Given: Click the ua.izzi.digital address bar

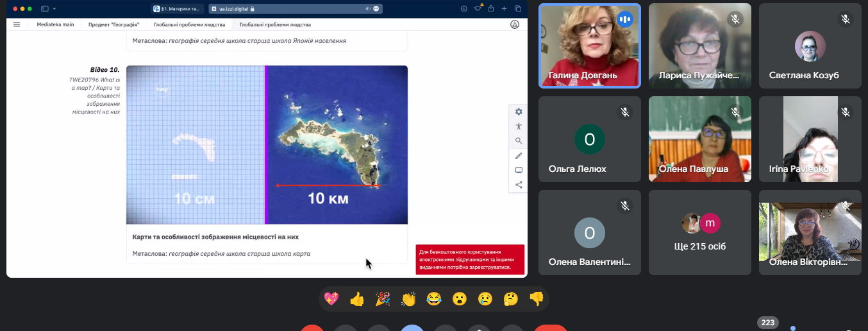Looking at the screenshot, I should coord(296,9).
